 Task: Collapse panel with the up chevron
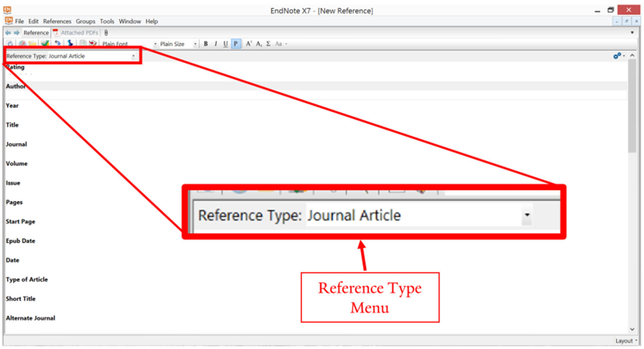632,56
